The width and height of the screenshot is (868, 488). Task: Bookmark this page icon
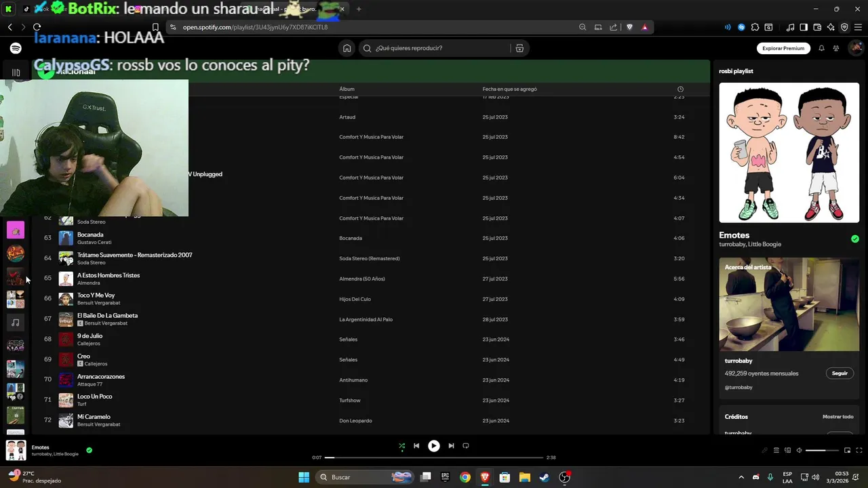click(x=155, y=27)
